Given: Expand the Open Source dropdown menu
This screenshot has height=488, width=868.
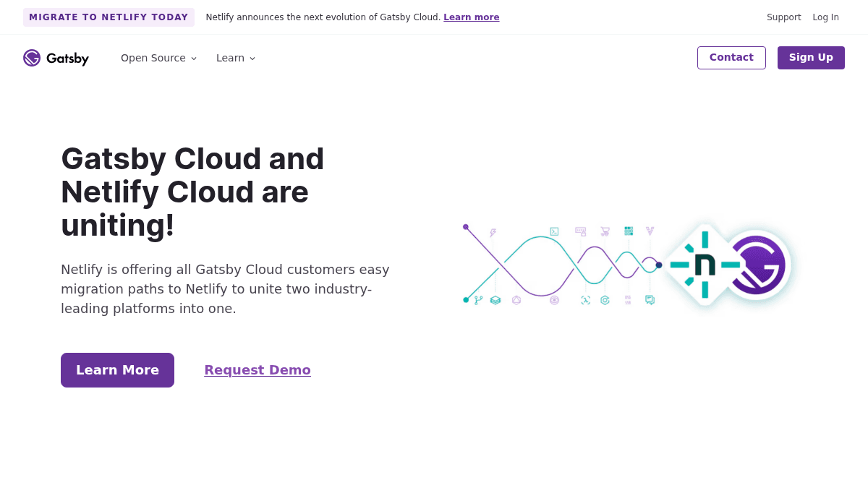Looking at the screenshot, I should (x=158, y=58).
